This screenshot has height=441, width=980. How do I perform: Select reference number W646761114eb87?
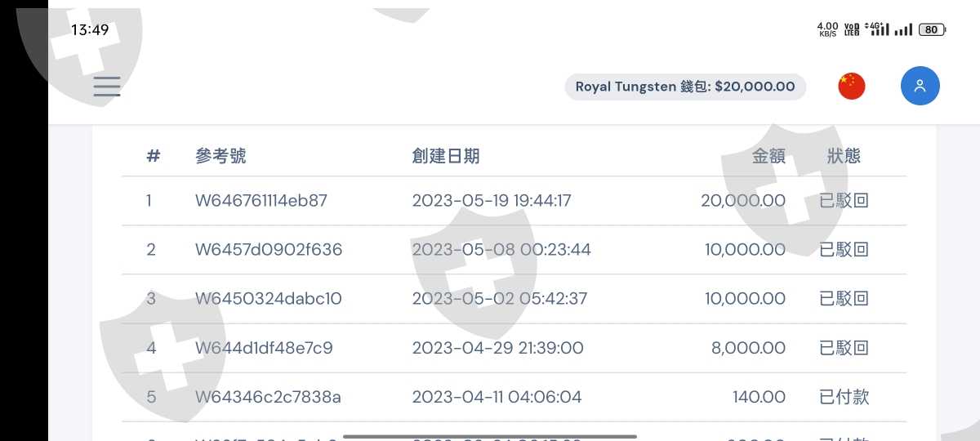point(261,201)
